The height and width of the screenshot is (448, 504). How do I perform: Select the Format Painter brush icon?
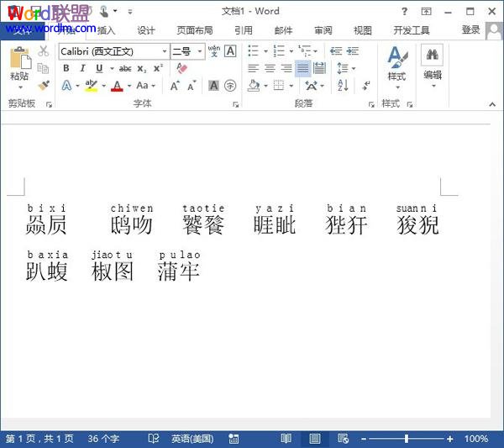(44, 85)
